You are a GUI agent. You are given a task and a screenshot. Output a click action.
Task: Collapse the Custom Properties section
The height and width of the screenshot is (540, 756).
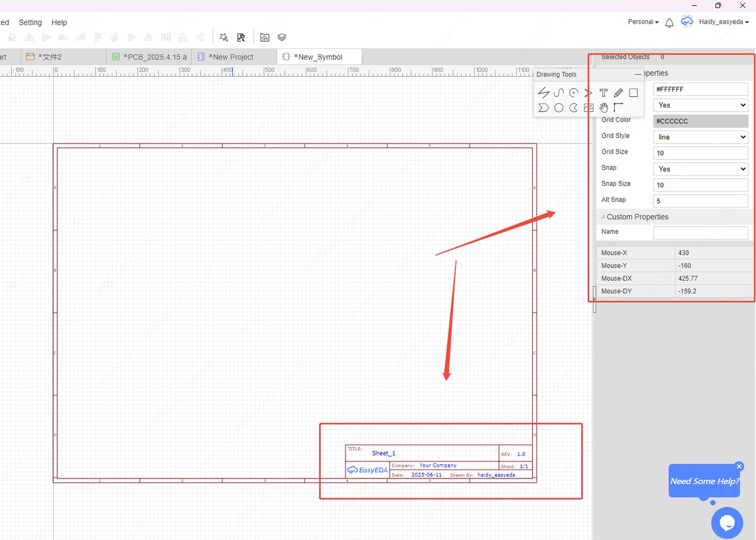603,217
